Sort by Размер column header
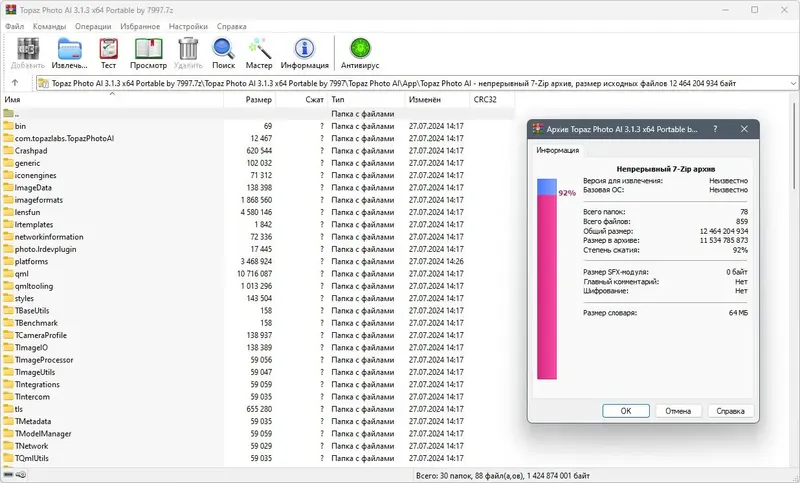Image resolution: width=800 pixels, height=483 pixels. [x=249, y=99]
